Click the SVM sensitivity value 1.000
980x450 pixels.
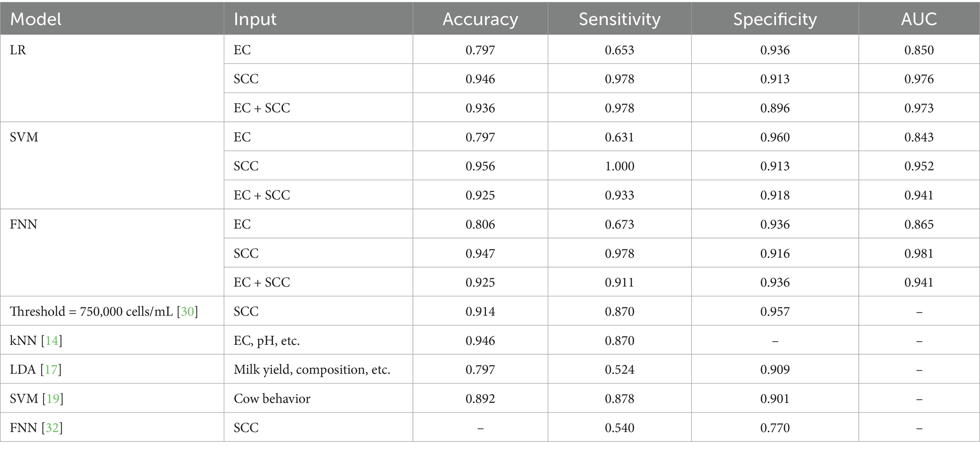pyautogui.click(x=619, y=166)
